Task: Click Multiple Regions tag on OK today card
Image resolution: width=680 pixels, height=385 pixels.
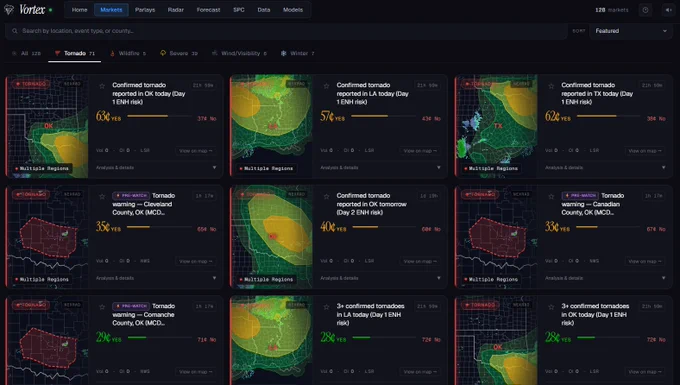Action: 42,168
